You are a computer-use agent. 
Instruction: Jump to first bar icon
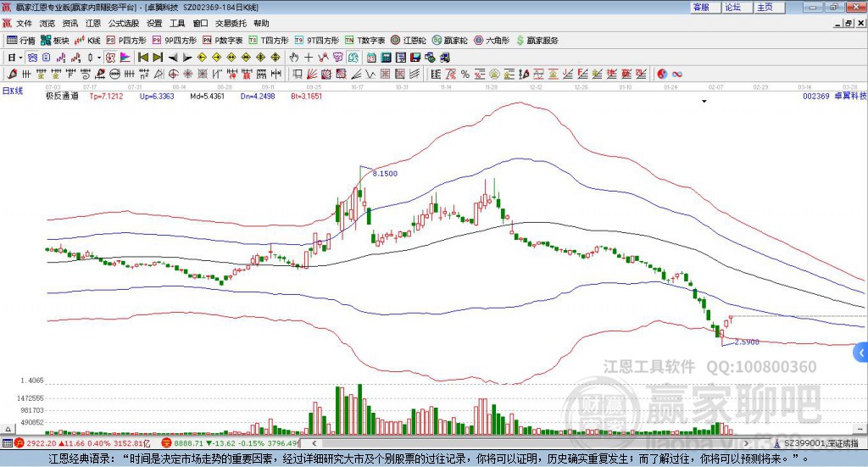tap(142, 58)
